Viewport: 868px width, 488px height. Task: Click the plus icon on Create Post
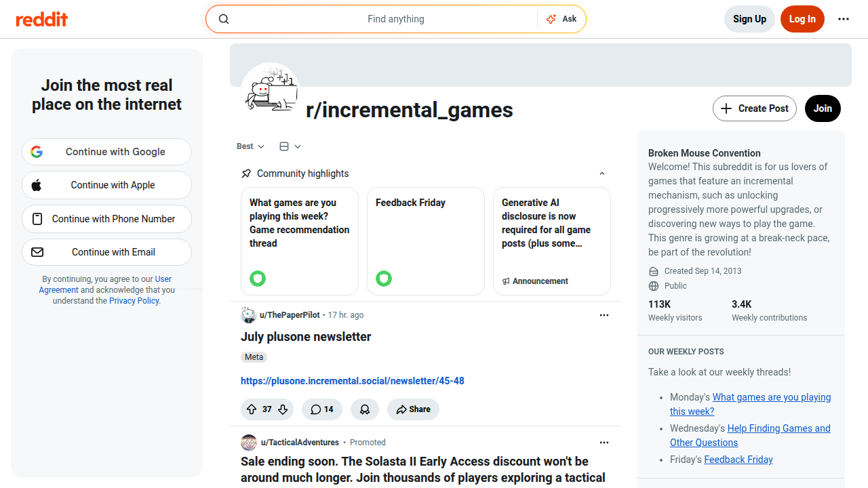tap(726, 108)
